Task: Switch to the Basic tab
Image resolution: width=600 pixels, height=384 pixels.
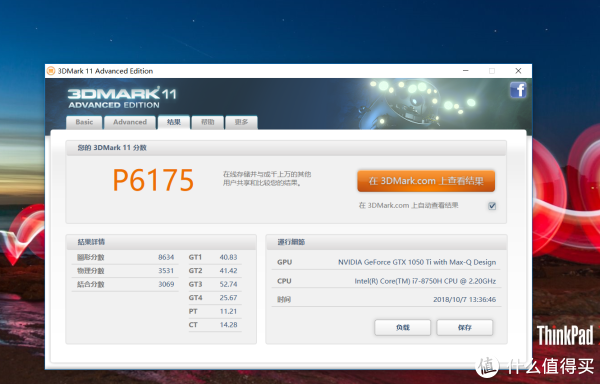Action: click(84, 122)
